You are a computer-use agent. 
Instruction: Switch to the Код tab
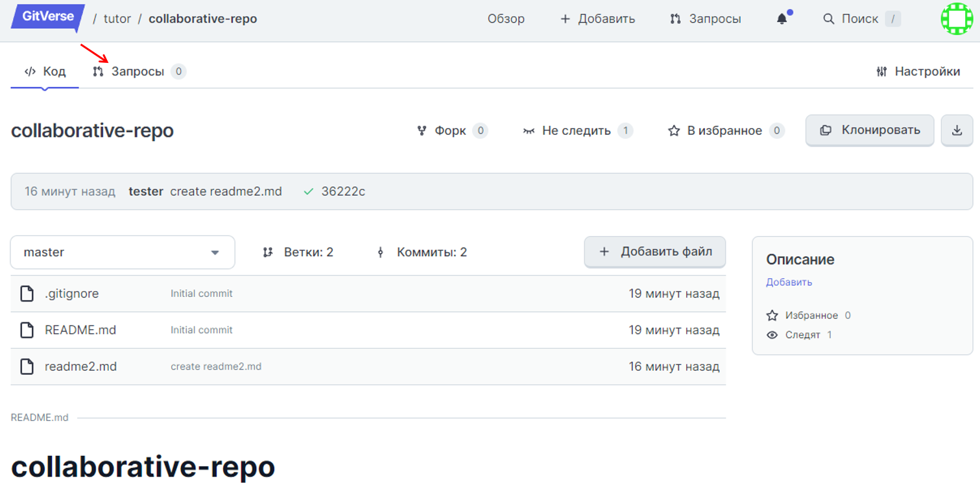coord(45,71)
